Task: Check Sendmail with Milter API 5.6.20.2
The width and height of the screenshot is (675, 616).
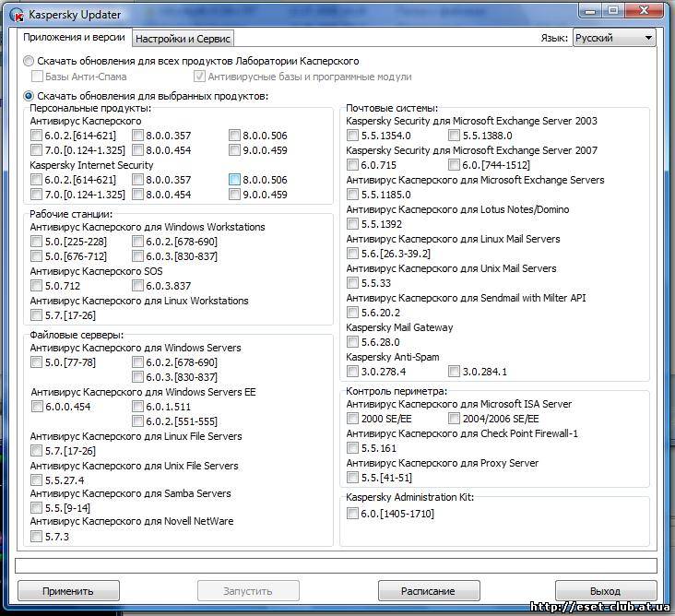Action: (352, 312)
